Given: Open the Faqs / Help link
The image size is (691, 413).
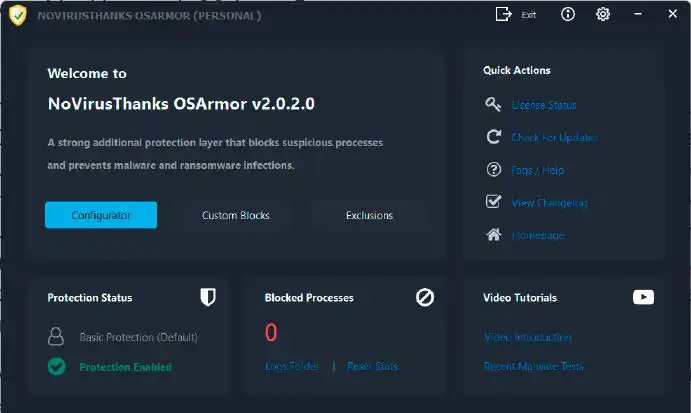Looking at the screenshot, I should pos(538,171).
